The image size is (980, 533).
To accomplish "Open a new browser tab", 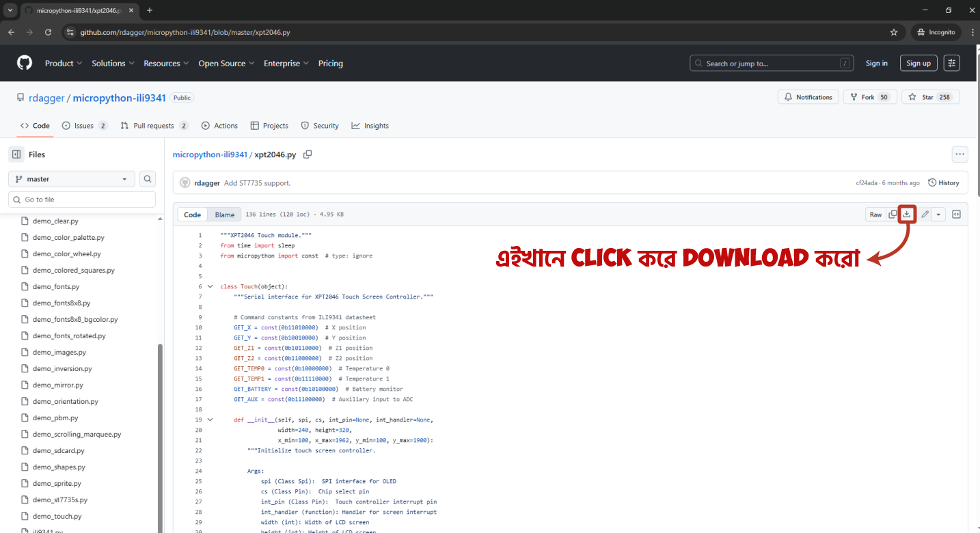I will point(150,10).
